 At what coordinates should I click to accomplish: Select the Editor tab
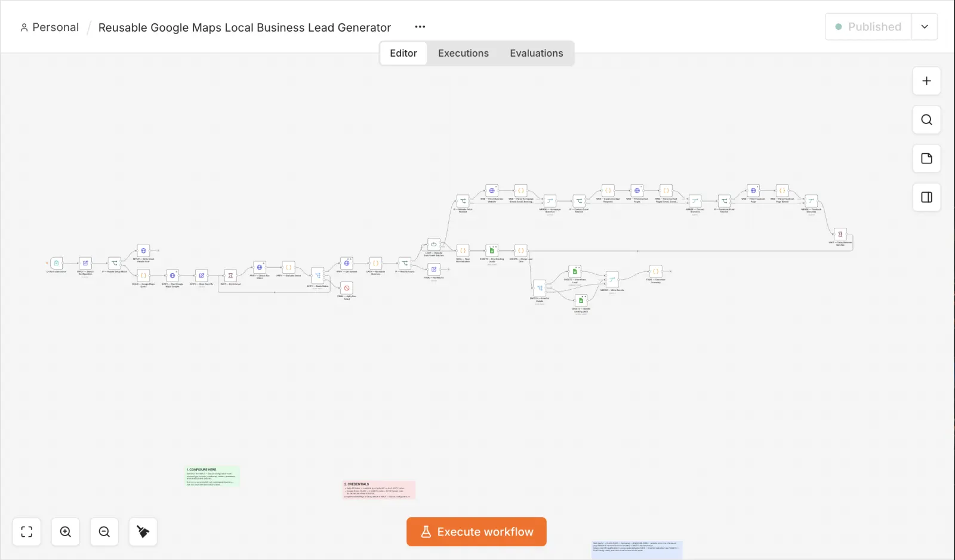point(403,53)
